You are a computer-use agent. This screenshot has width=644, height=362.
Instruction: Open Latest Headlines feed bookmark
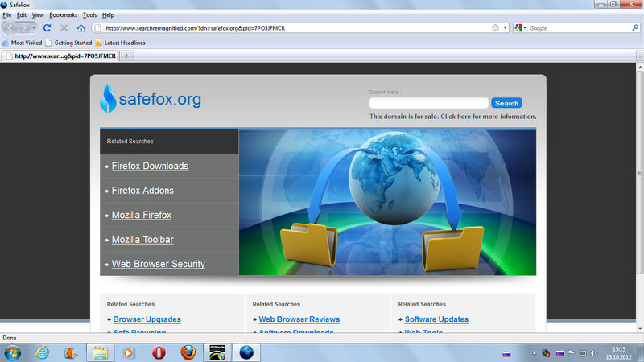(120, 43)
